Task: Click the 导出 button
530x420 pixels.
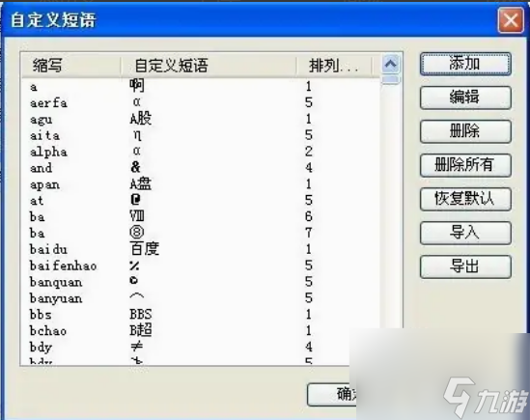Action: point(465,266)
